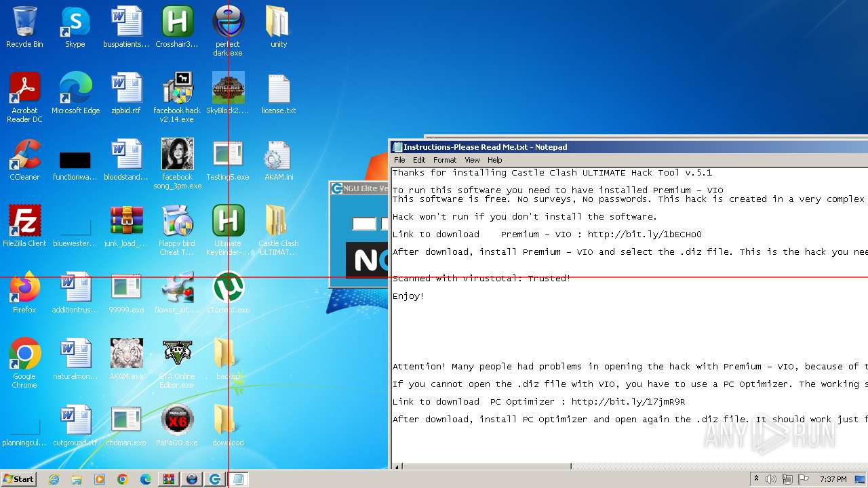Viewport: 868px width, 488px height.
Task: Select the flower_art desktop icon
Action: click(177, 293)
